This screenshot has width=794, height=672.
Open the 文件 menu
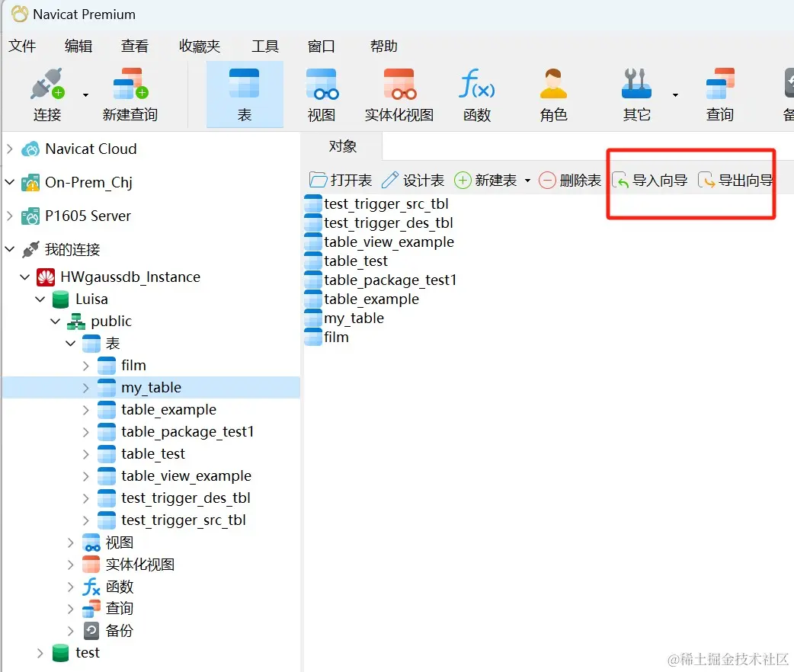point(22,46)
